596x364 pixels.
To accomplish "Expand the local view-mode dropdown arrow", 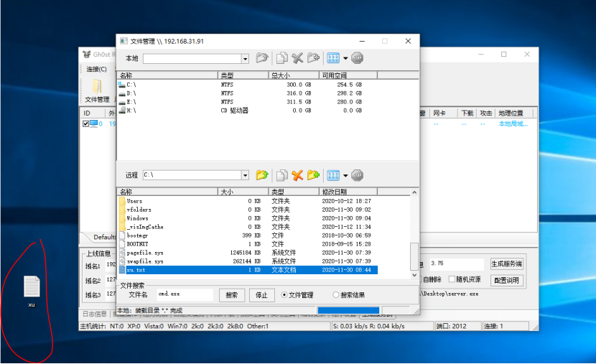I will click(345, 59).
